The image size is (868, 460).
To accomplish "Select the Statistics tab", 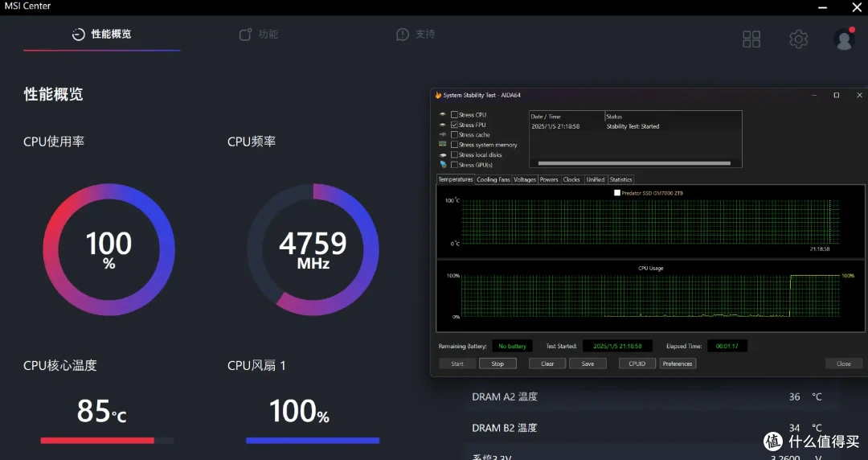I will coord(620,179).
